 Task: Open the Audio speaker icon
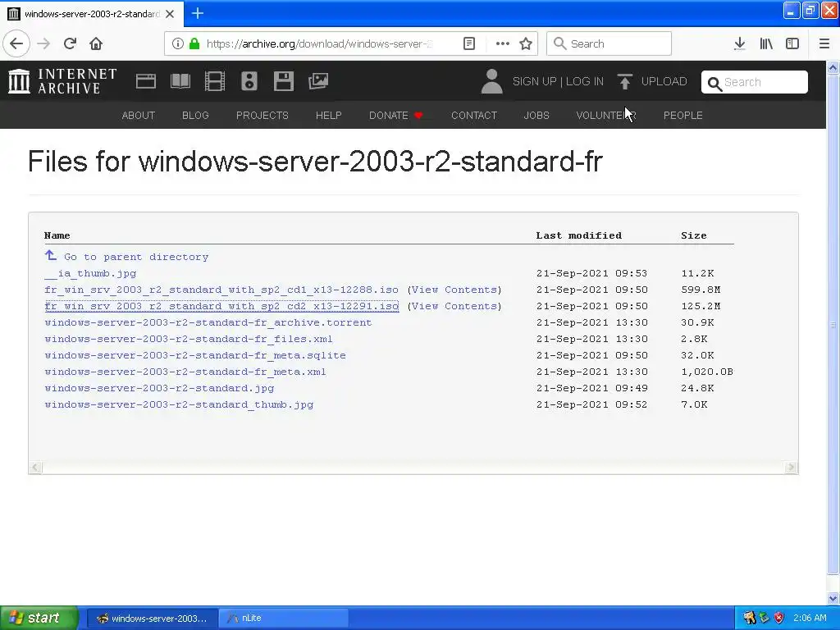[x=249, y=81]
